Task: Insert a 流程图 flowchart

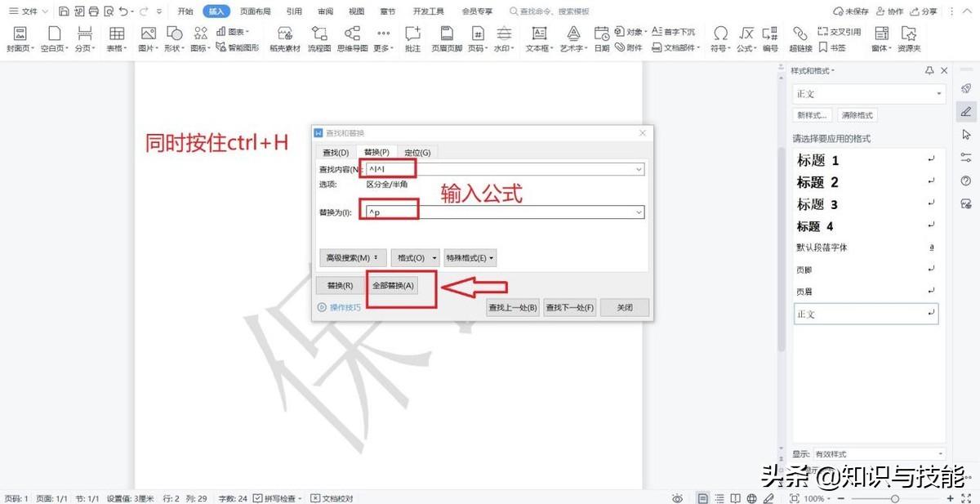Action: pyautogui.click(x=318, y=37)
